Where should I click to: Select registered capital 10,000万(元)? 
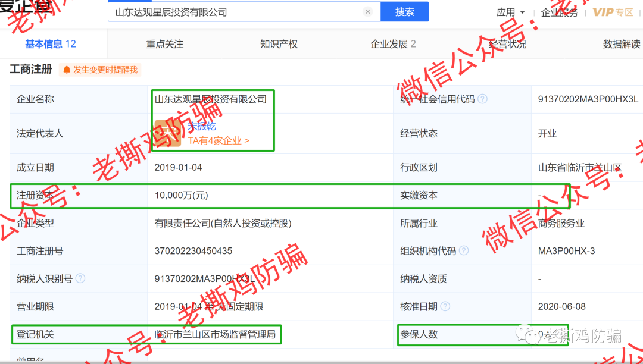[181, 195]
